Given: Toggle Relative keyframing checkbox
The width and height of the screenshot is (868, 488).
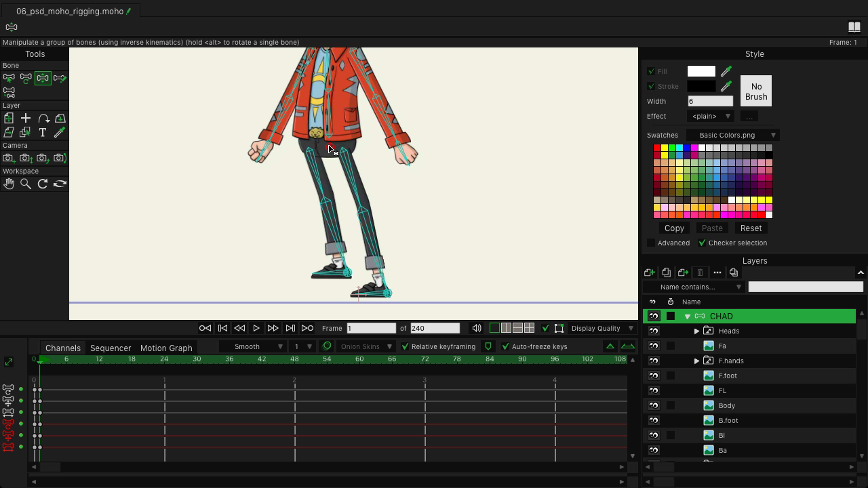Looking at the screenshot, I should [406, 346].
